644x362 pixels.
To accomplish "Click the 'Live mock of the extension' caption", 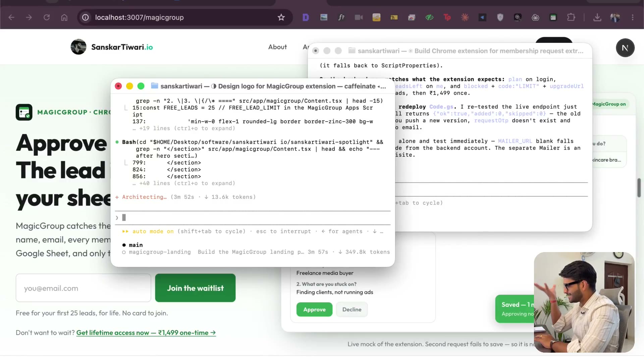I will (441, 344).
